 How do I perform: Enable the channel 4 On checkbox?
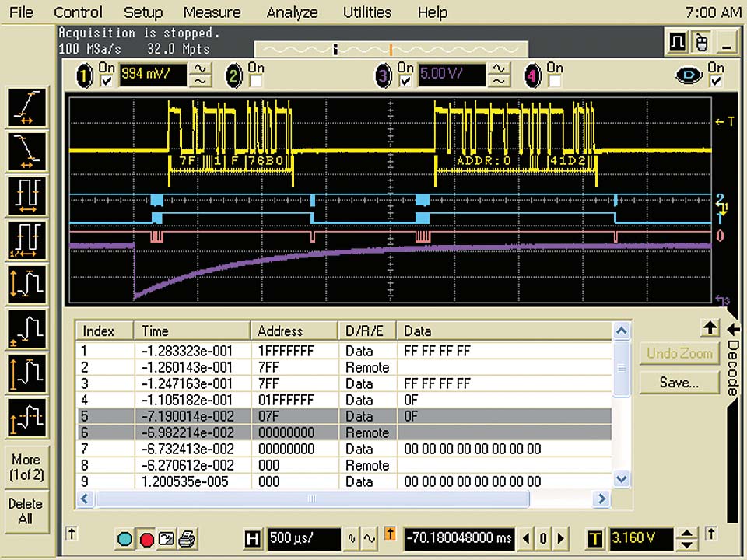point(555,81)
